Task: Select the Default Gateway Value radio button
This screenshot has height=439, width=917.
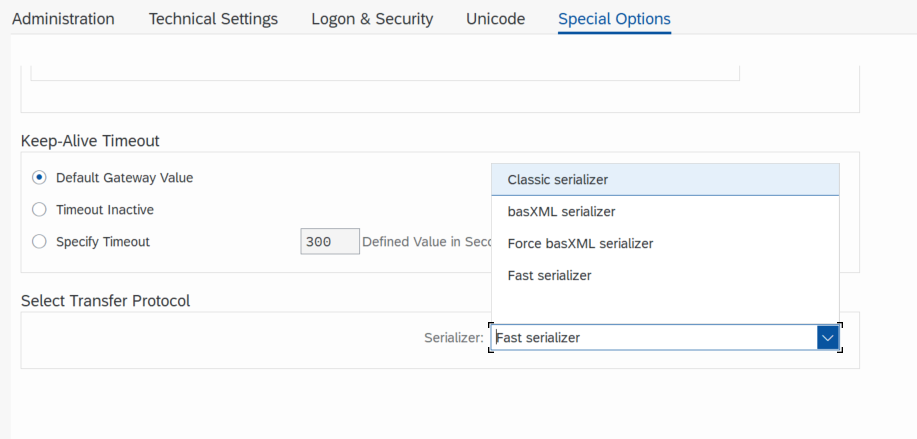Action: [39, 178]
